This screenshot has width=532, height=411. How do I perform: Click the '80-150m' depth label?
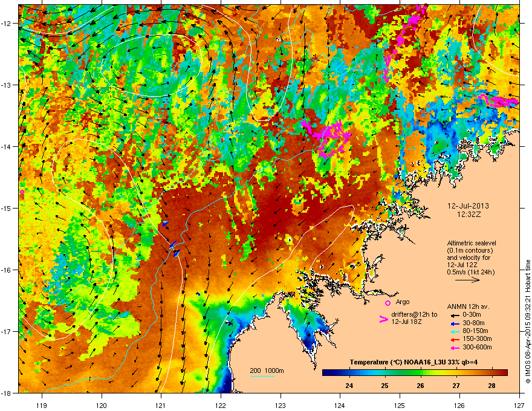tap(475, 331)
